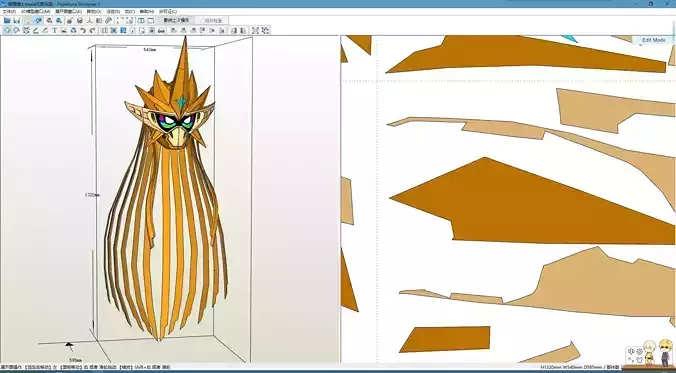
Task: Click the split-window layout icon
Action: pyautogui.click(x=141, y=20)
